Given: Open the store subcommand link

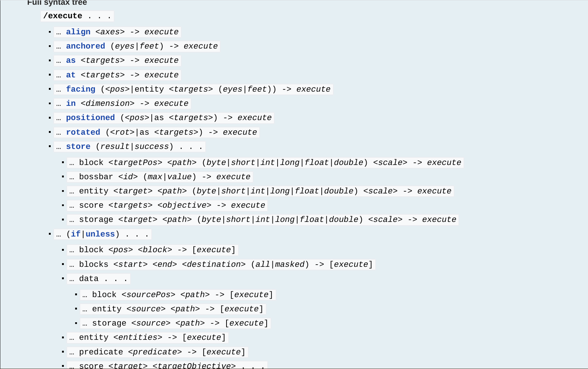Looking at the screenshot, I should 78,147.
